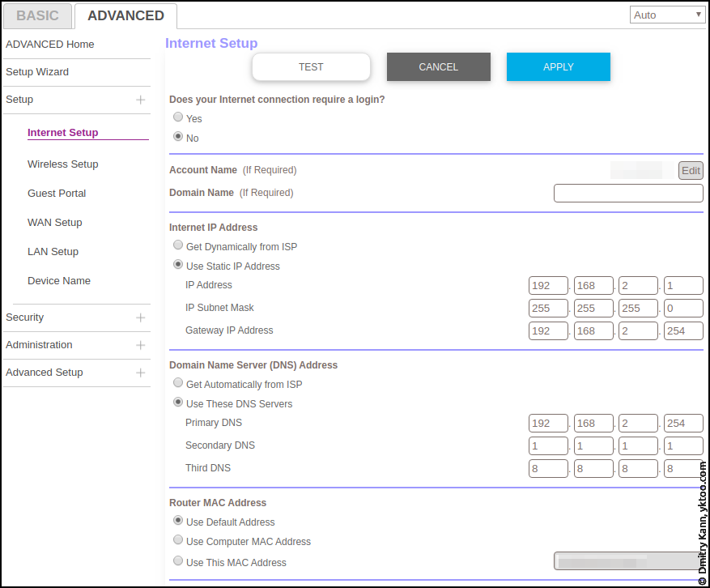Image resolution: width=710 pixels, height=588 pixels.
Task: Click Secondary DNS second octet field
Action: [x=593, y=446]
